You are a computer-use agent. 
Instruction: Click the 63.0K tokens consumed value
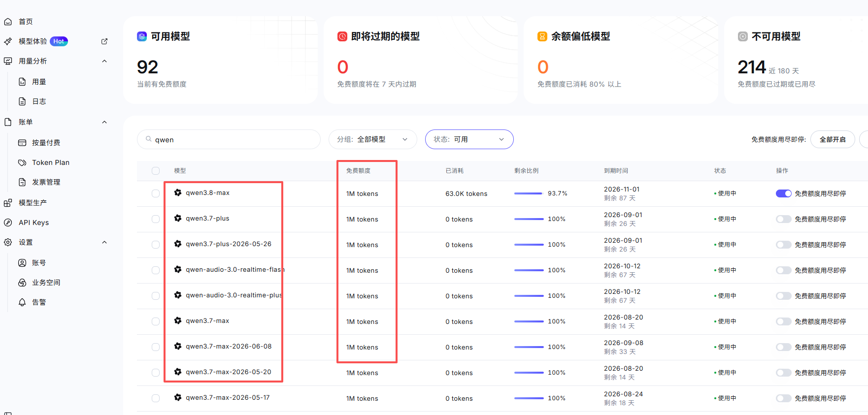467,193
